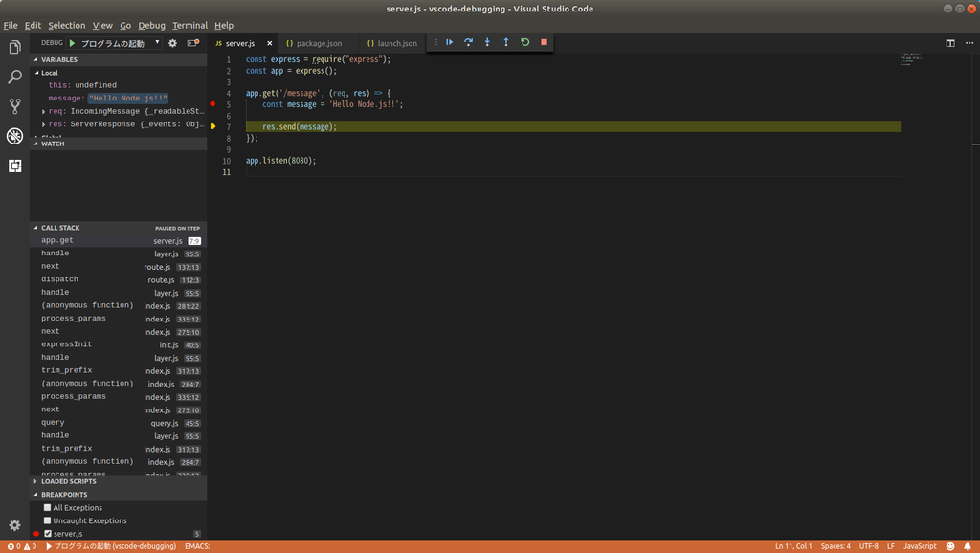Continue execution in debug toolbar
Image resolution: width=980 pixels, height=553 pixels.
click(x=450, y=42)
